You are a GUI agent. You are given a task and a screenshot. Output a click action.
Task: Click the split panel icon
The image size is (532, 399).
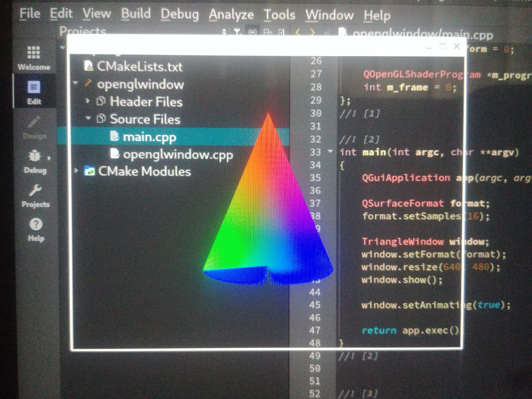pos(268,32)
